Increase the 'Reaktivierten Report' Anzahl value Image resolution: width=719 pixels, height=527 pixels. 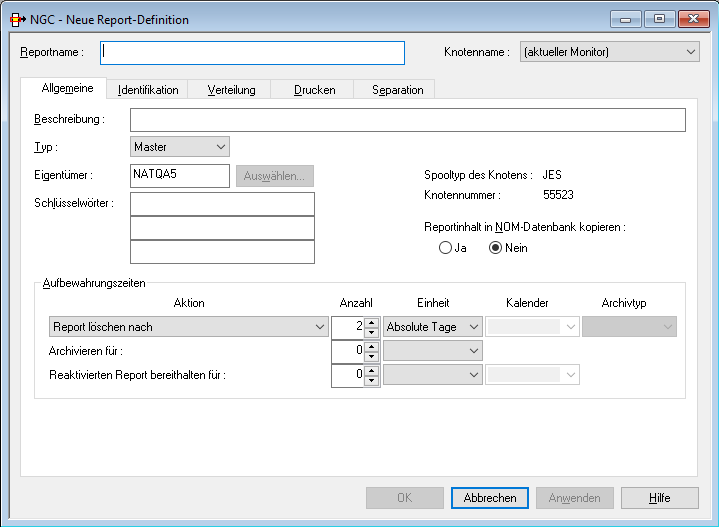[x=371, y=370]
